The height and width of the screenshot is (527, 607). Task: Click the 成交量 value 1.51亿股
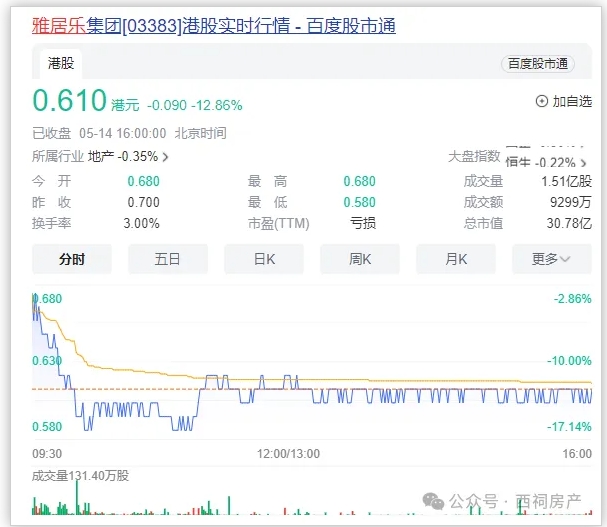pyautogui.click(x=567, y=181)
